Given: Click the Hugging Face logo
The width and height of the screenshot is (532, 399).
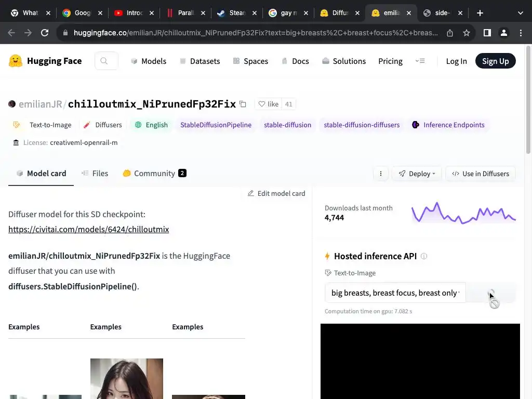Looking at the screenshot, I should click(x=45, y=61).
